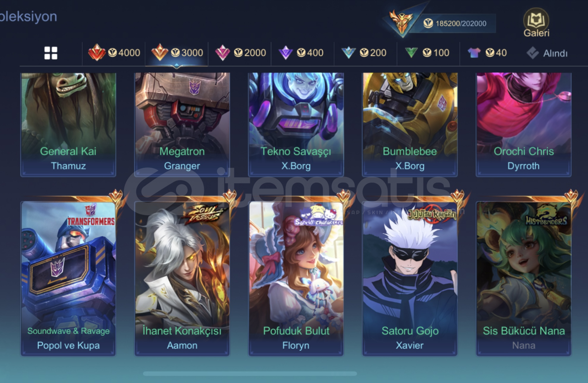Open the General Kai Thamuz skin card
Screen dimensions: 588x383
(68, 124)
